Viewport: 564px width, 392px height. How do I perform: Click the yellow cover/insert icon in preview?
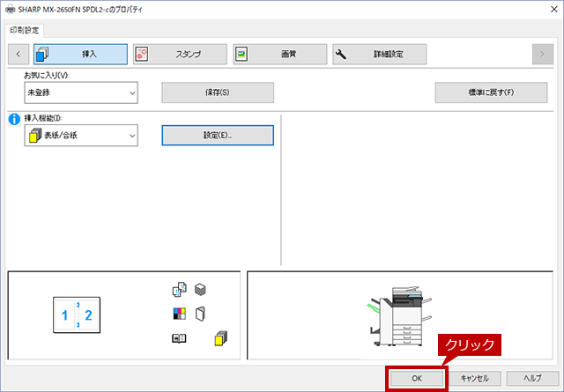click(221, 338)
